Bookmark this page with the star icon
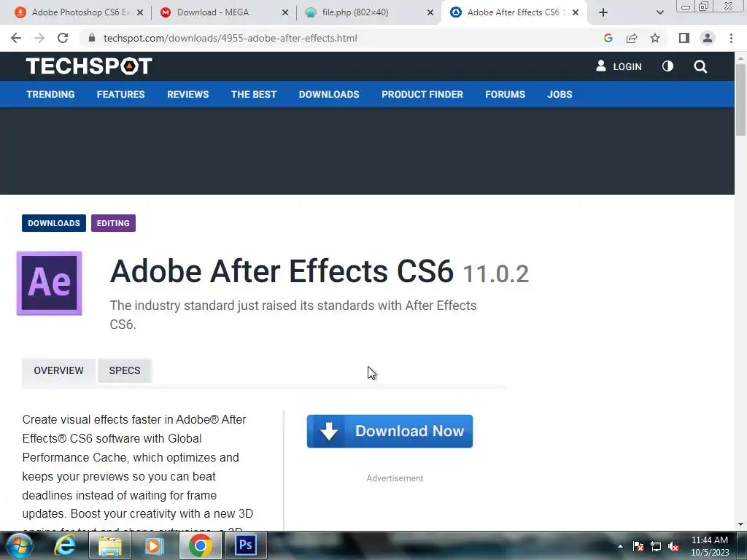The image size is (747, 560). 655,38
